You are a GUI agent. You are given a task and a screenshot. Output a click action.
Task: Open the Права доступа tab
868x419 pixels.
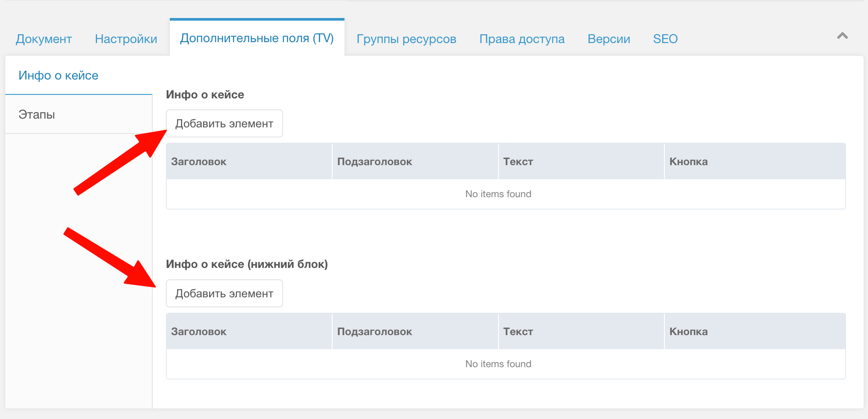click(x=522, y=39)
